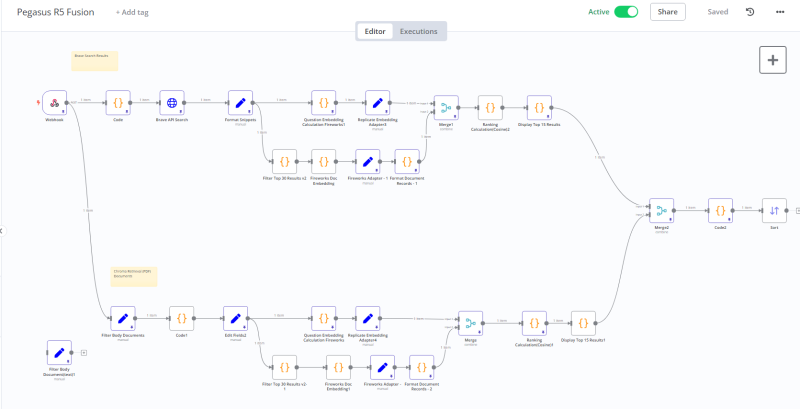Open the Merge2 combine node
The image size is (800, 409).
pos(661,211)
